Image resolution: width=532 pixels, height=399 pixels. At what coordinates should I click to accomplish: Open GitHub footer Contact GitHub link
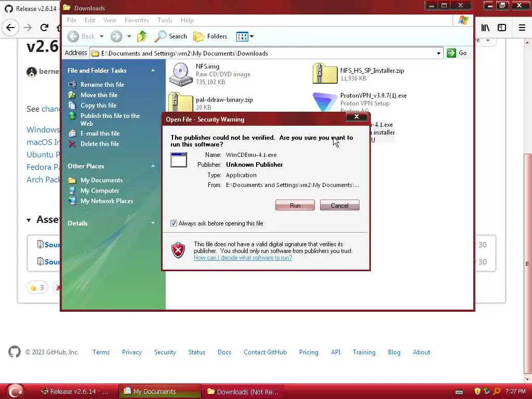tap(265, 352)
